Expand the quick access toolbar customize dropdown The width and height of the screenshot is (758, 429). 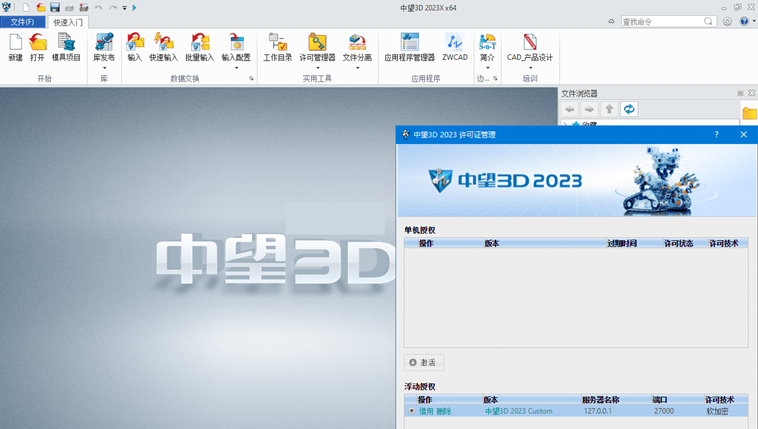click(x=124, y=8)
